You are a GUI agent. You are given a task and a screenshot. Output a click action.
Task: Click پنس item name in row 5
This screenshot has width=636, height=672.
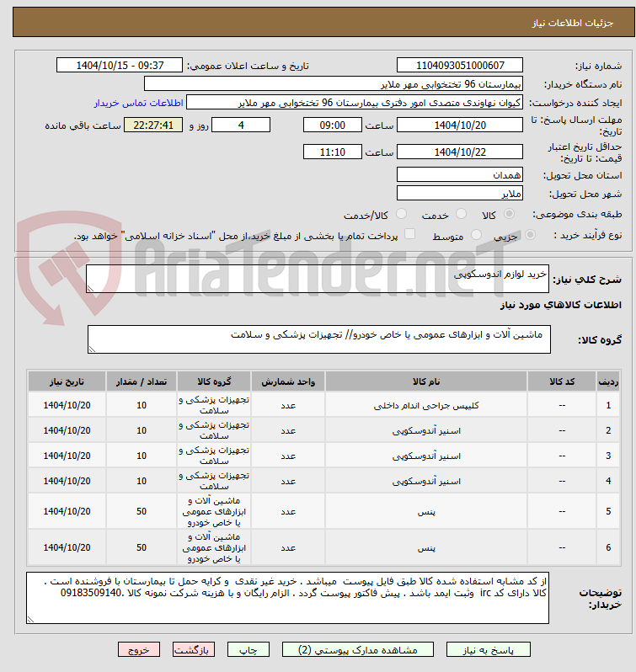pyautogui.click(x=426, y=512)
